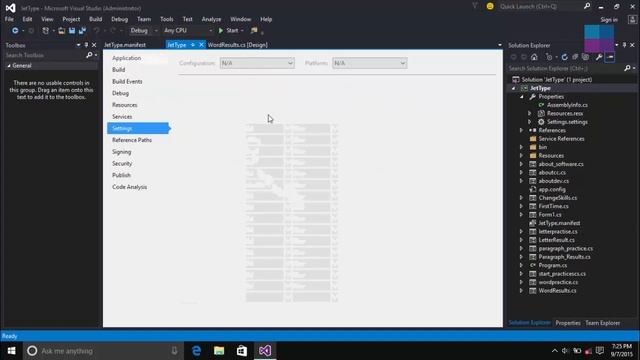Click the Windows Start button
The image size is (640, 360).
tap(11, 351)
